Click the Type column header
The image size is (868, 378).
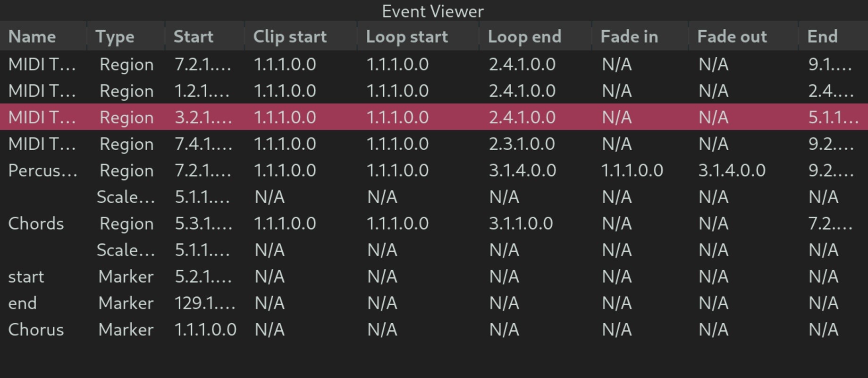126,36
